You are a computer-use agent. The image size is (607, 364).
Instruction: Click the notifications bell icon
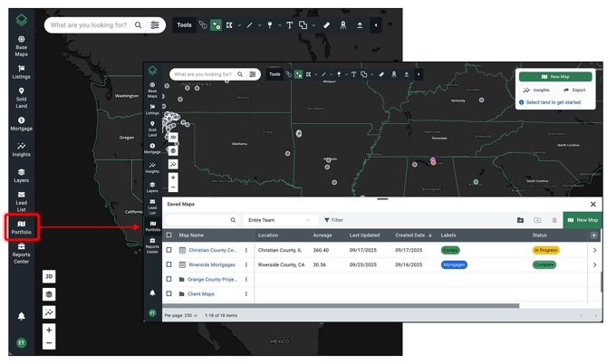coord(21,316)
